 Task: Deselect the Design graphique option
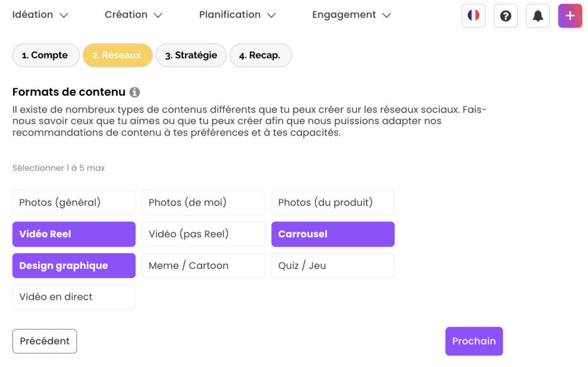[x=73, y=266]
